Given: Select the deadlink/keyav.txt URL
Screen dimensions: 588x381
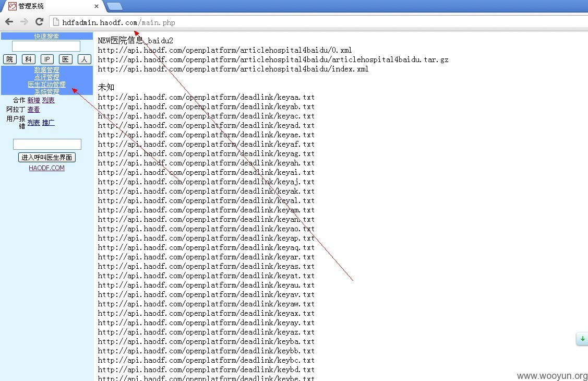Looking at the screenshot, I should coord(206,294).
